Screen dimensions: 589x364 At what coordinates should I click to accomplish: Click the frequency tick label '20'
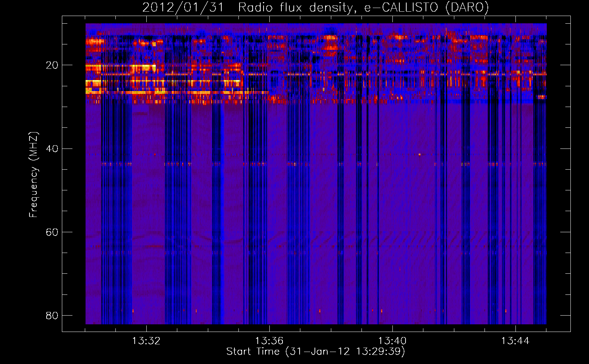52,65
